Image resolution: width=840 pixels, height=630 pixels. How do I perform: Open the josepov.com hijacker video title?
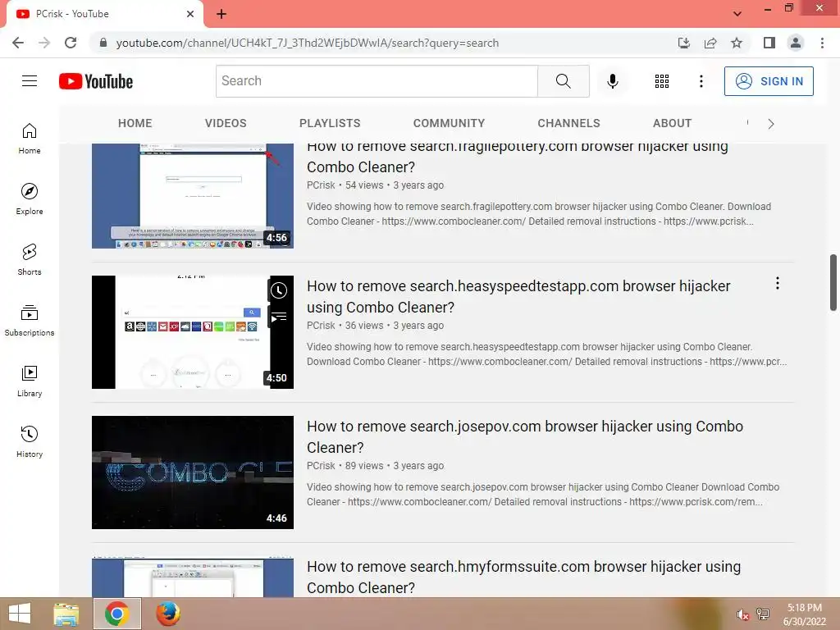(525, 437)
